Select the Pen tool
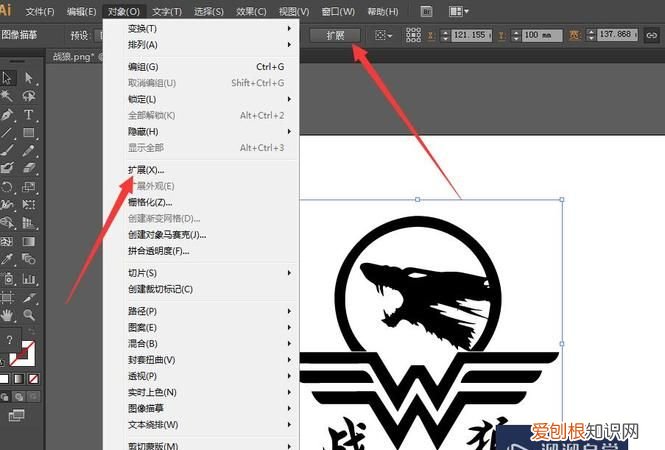This screenshot has width=665, height=450. (x=7, y=115)
